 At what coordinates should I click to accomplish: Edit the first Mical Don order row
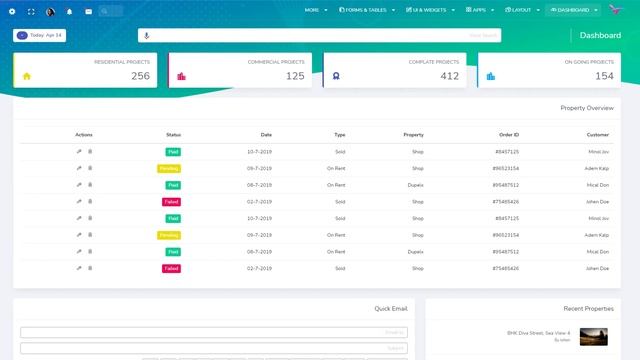(79, 185)
